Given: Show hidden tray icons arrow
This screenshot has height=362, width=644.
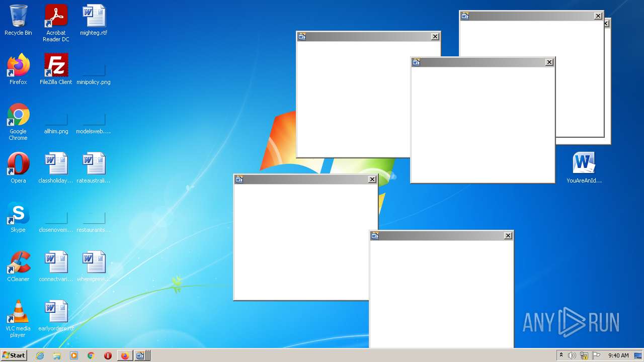Looking at the screenshot, I should click(561, 355).
